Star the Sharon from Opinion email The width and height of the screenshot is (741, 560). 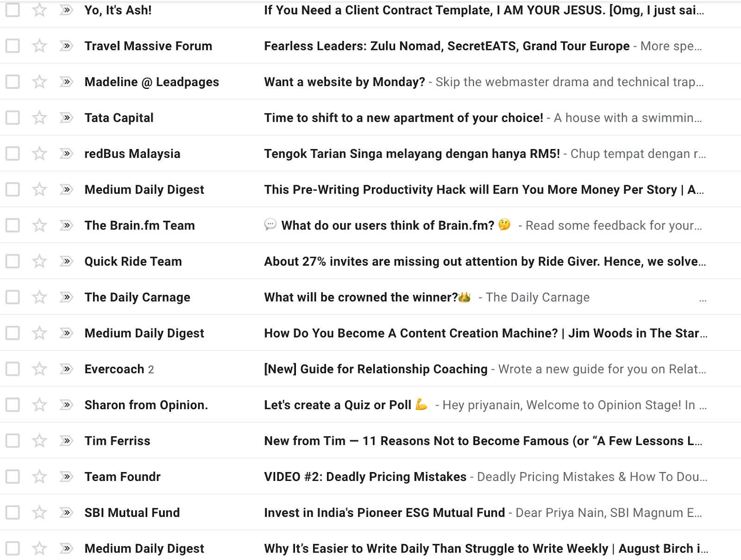click(39, 405)
